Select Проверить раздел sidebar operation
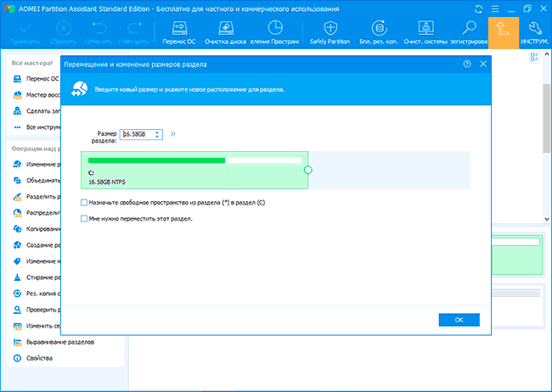The height and width of the screenshot is (392, 552). pos(37,310)
